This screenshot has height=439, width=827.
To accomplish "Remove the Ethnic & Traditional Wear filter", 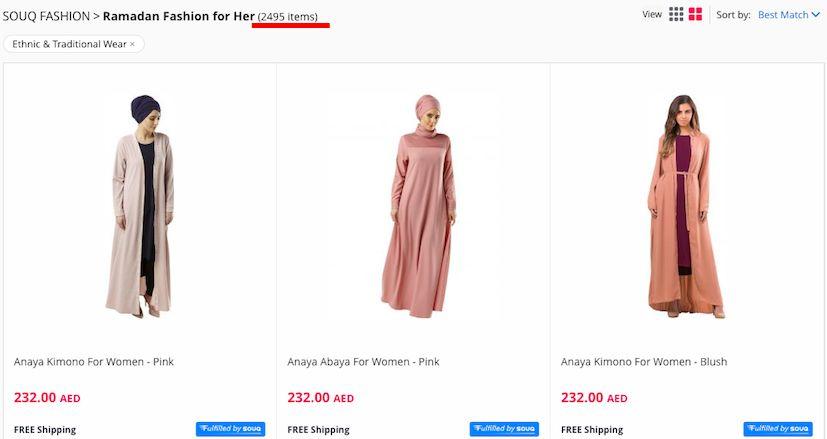I will point(132,44).
